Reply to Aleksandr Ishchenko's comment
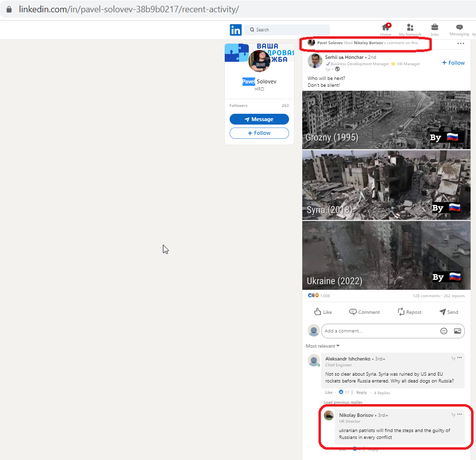Screen dimensions: 476x460 pos(361,392)
